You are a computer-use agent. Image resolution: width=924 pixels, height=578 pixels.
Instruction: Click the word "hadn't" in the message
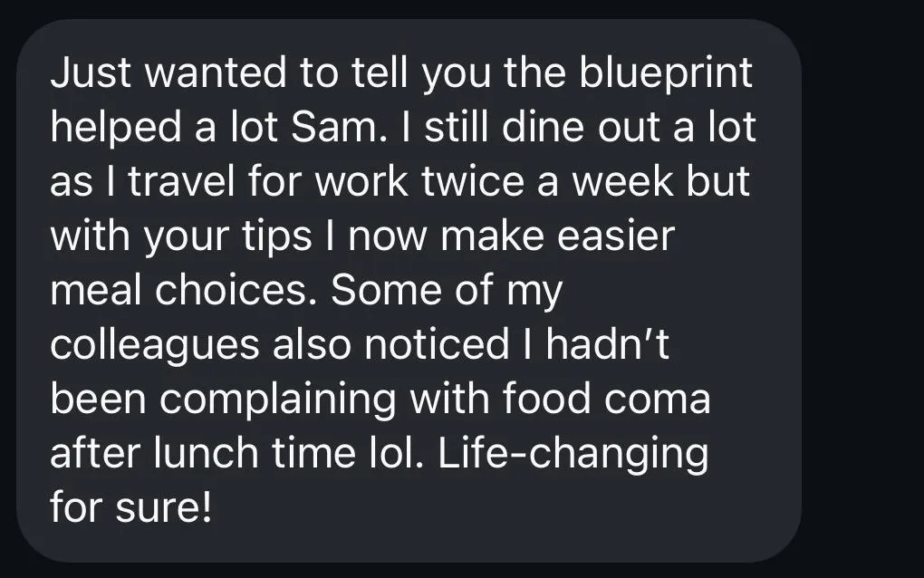[608, 344]
